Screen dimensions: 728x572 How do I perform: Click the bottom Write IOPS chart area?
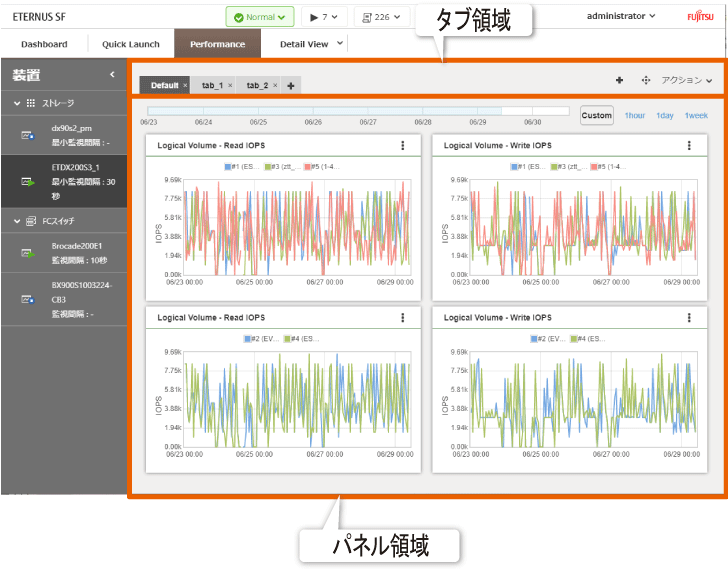click(584, 399)
